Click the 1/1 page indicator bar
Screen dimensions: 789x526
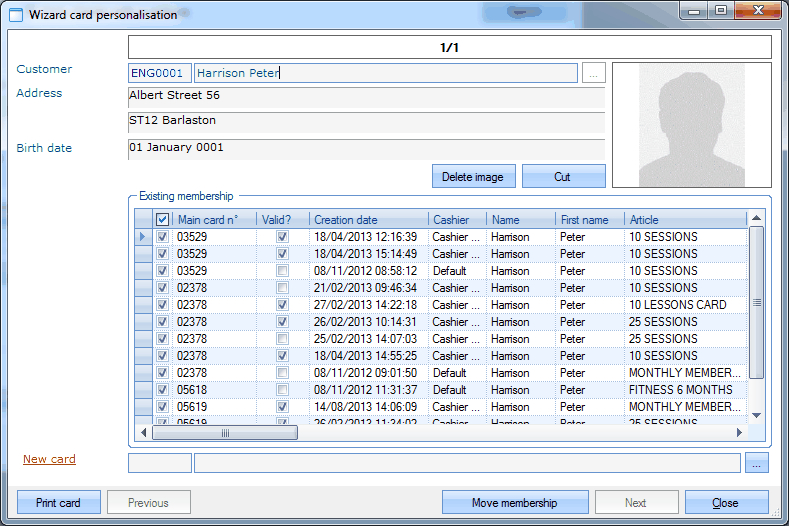click(450, 47)
